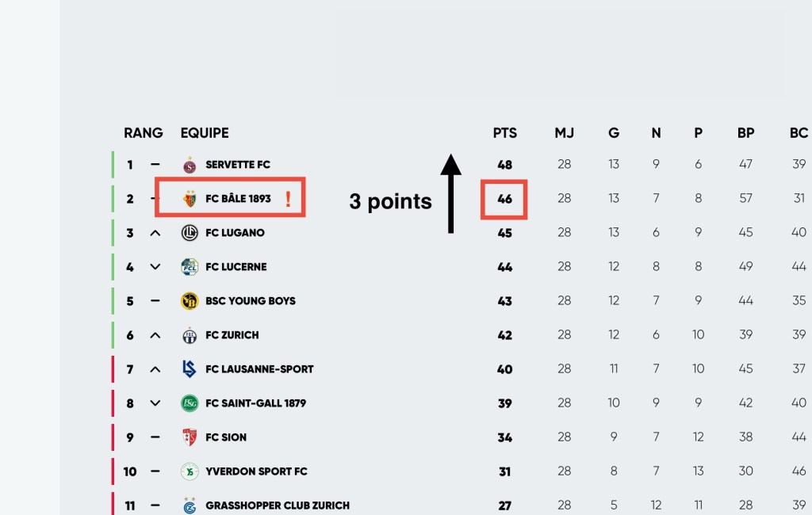Click the FC Lugano club logo
812x515 pixels.
click(x=189, y=233)
